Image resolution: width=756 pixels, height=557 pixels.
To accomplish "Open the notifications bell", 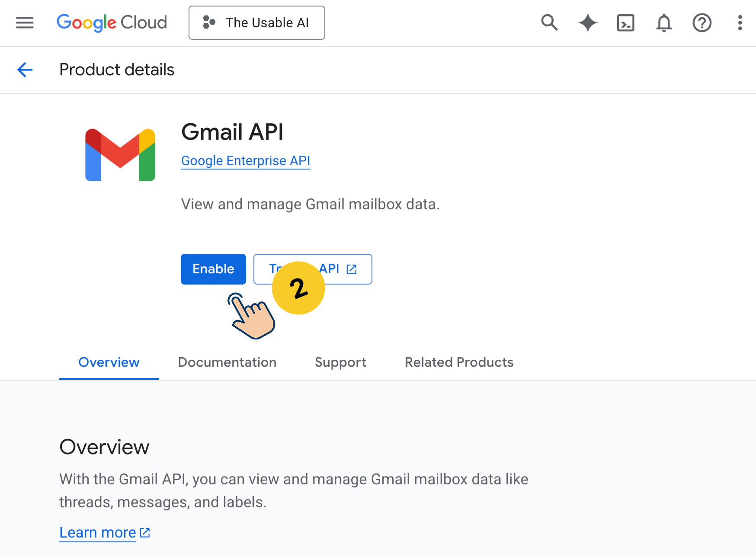I will 664,23.
